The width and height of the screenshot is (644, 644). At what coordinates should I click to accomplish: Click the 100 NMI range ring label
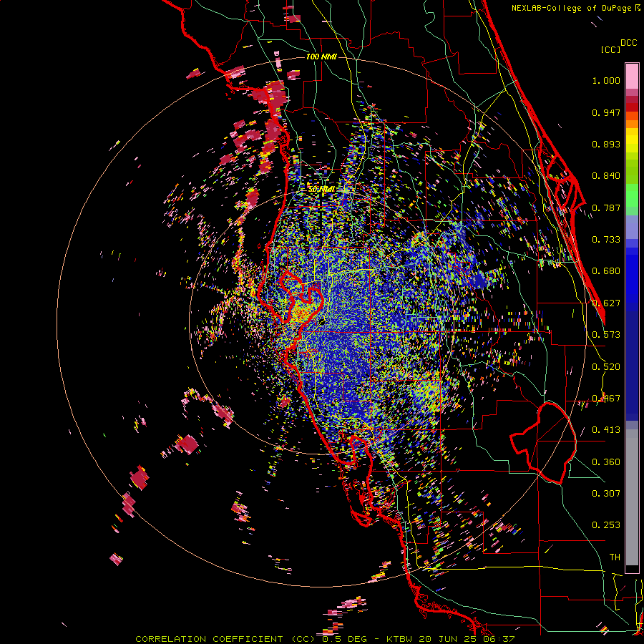(321, 57)
